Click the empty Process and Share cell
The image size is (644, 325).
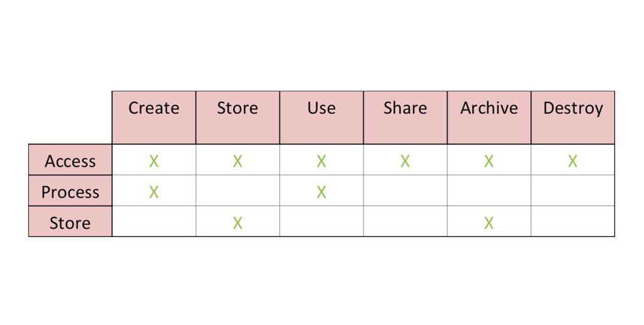[406, 191]
